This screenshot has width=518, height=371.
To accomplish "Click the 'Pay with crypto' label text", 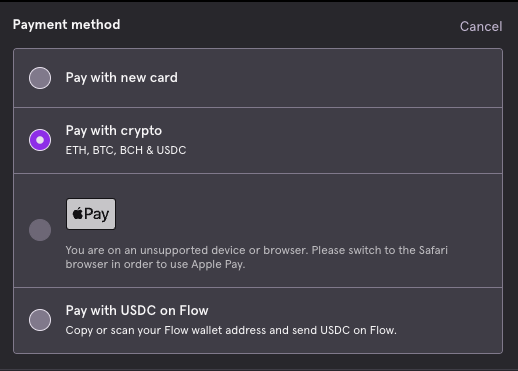I will coord(114,131).
